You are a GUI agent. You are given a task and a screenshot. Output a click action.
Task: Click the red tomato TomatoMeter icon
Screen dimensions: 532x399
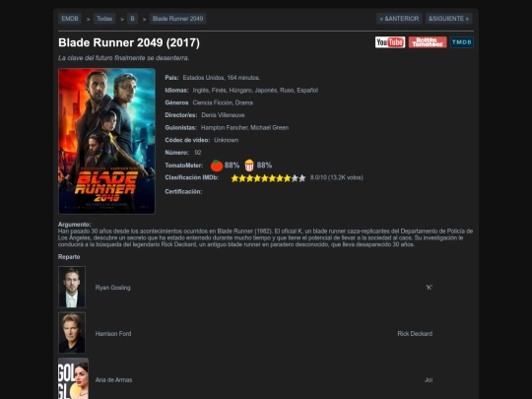(217, 166)
